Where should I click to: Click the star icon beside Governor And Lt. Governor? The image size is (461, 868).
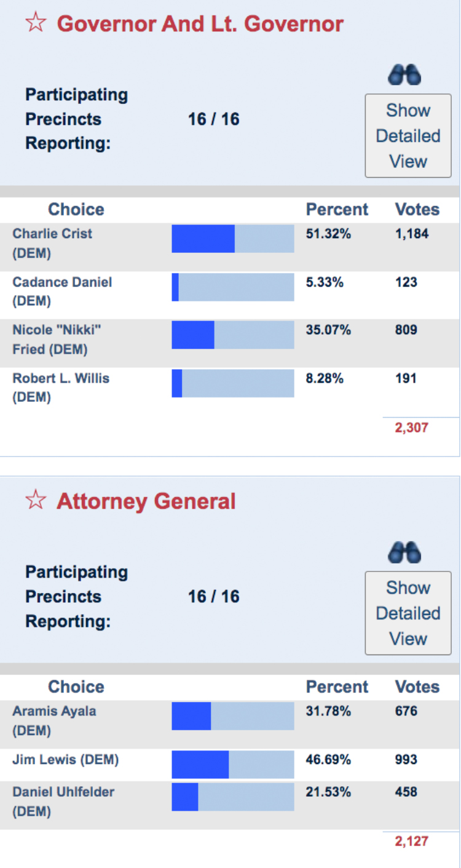(x=35, y=23)
